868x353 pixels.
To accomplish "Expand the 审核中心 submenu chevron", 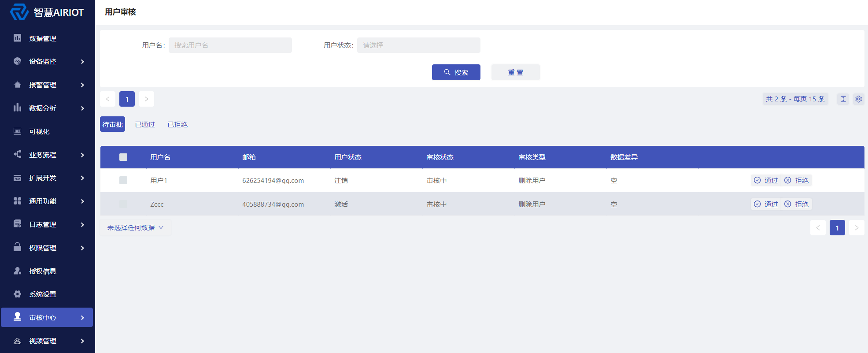I will coord(82,318).
